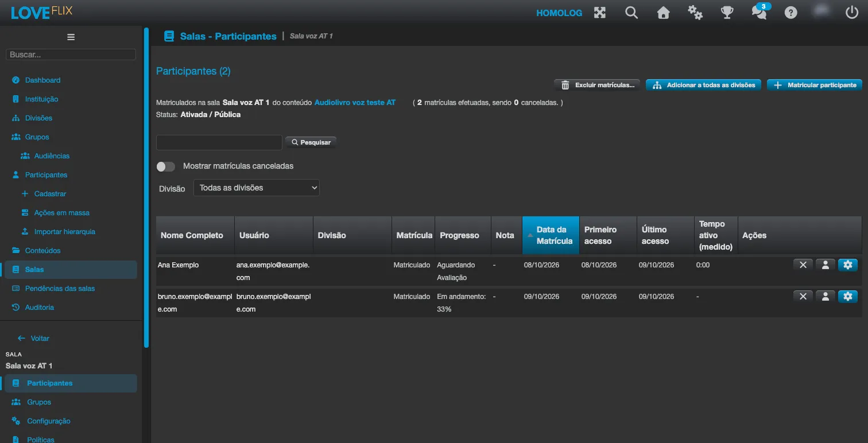Image resolution: width=868 pixels, height=443 pixels.
Task: Open the help question mark icon
Action: coord(791,13)
